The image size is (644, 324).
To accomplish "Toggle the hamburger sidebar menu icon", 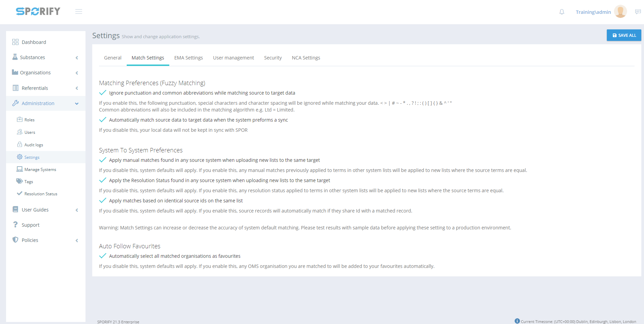I will tap(79, 12).
